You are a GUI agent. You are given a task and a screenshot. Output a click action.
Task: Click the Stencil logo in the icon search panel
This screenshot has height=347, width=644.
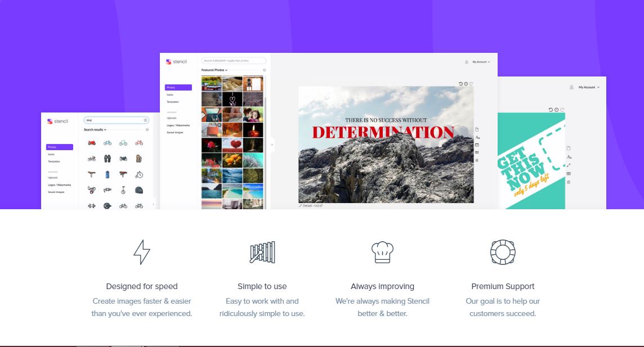click(x=57, y=121)
